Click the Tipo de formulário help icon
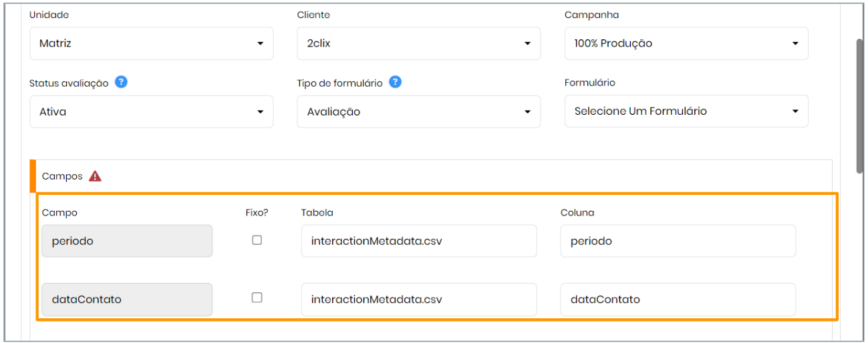This screenshot has height=343, width=868. 395,82
